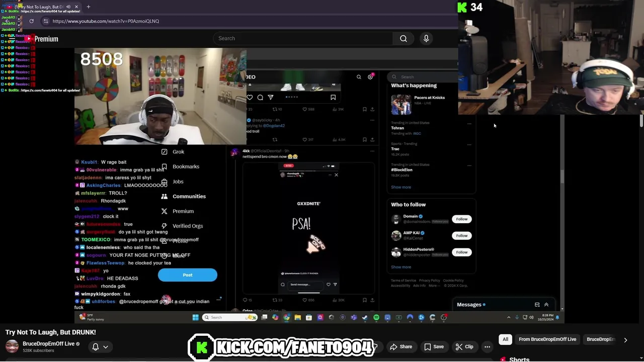This screenshot has width=644, height=362.
Task: Select the All filter chip
Action: tap(505, 339)
